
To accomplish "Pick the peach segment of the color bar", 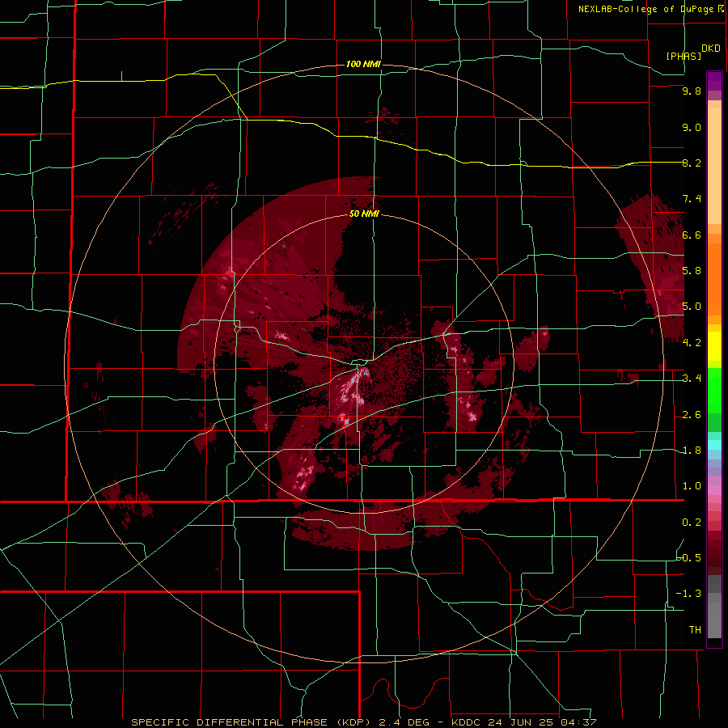I will [714, 166].
